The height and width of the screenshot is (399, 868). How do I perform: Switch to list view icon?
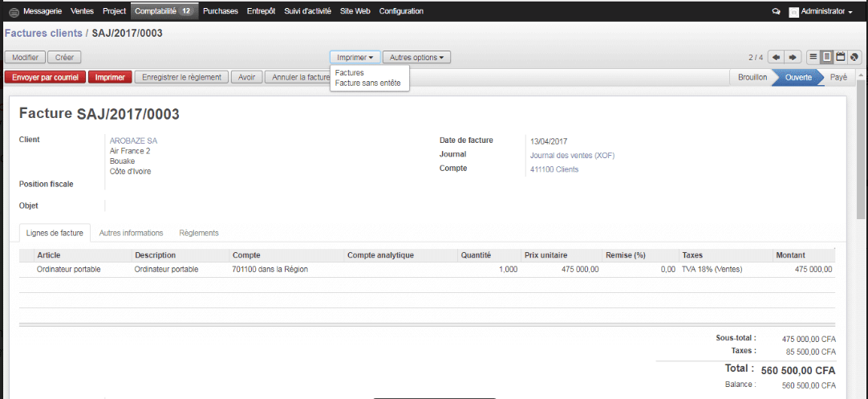[813, 56]
